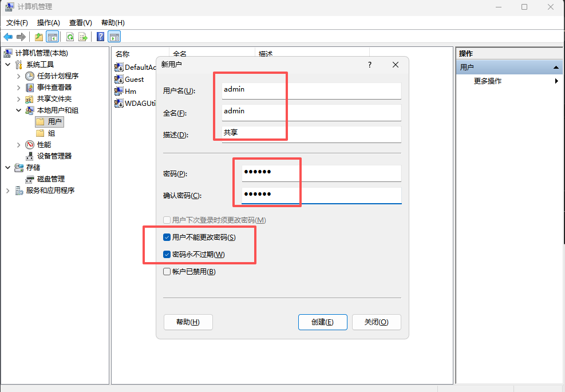Click the Export List toolbar icon
Viewport: 565px width, 392px height.
[83, 37]
